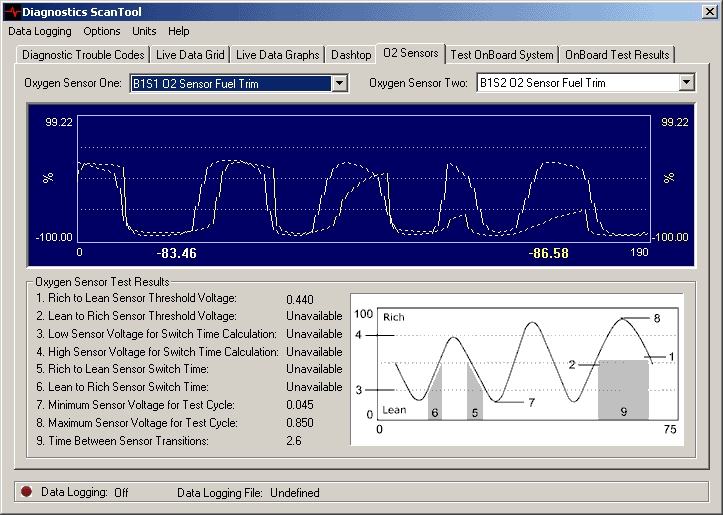Click the sensor reference diagram image
The image size is (723, 515).
[x=516, y=369]
